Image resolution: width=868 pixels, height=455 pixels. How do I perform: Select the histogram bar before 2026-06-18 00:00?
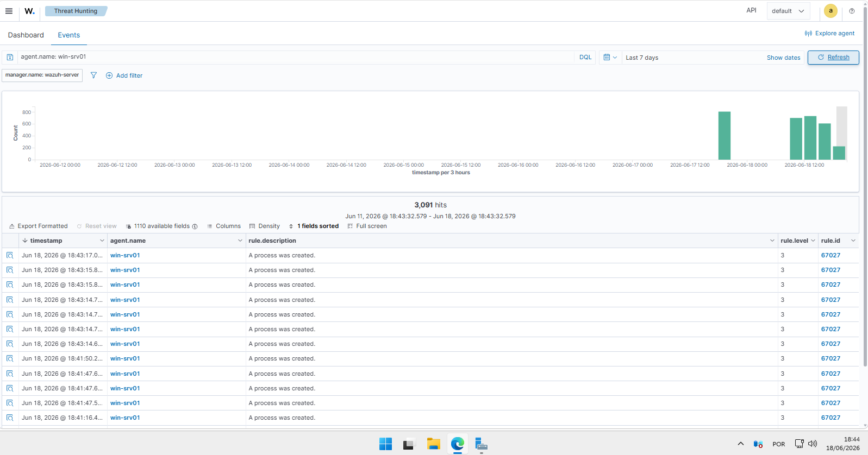coord(724,136)
